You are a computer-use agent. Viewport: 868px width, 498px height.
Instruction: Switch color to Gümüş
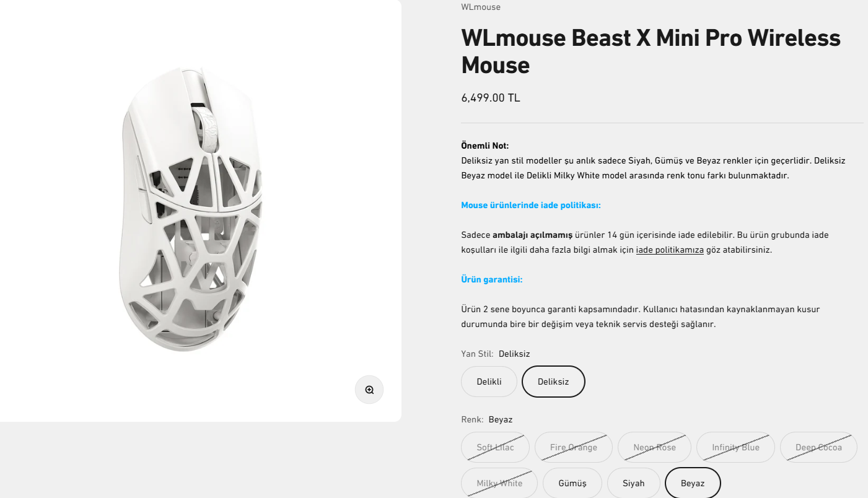572,483
